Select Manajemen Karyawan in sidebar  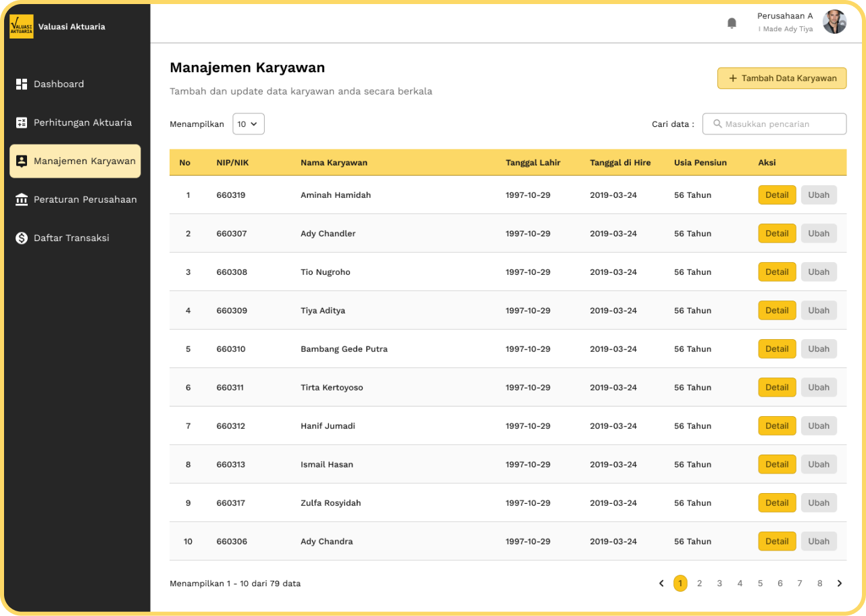(x=75, y=161)
